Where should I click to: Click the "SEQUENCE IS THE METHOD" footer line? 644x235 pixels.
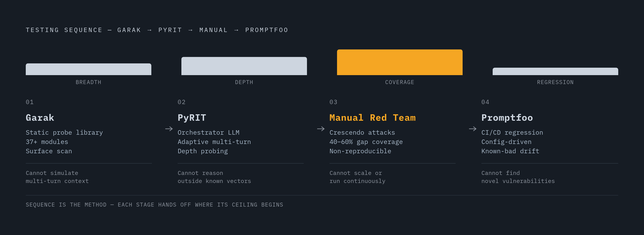[x=155, y=205]
